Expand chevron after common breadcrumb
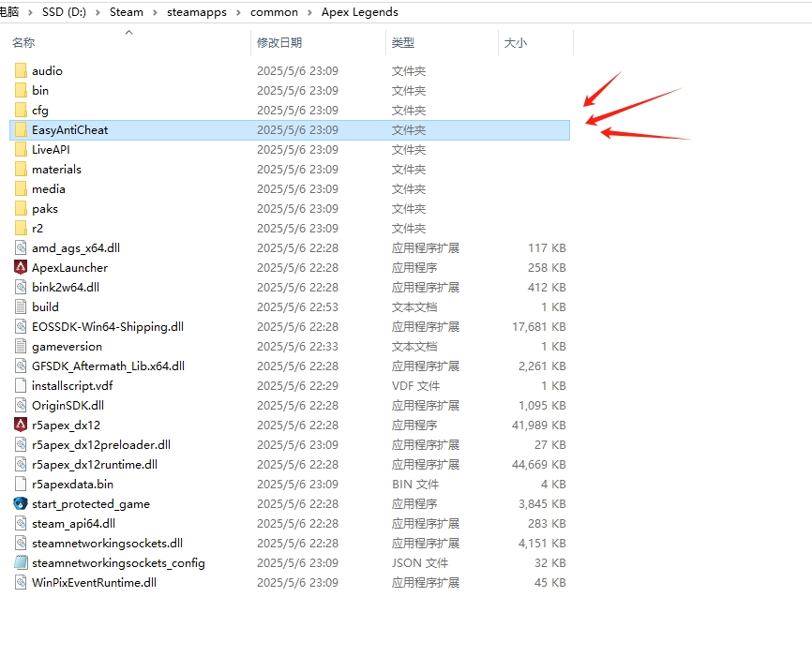This screenshot has height=657, width=812. [309, 12]
